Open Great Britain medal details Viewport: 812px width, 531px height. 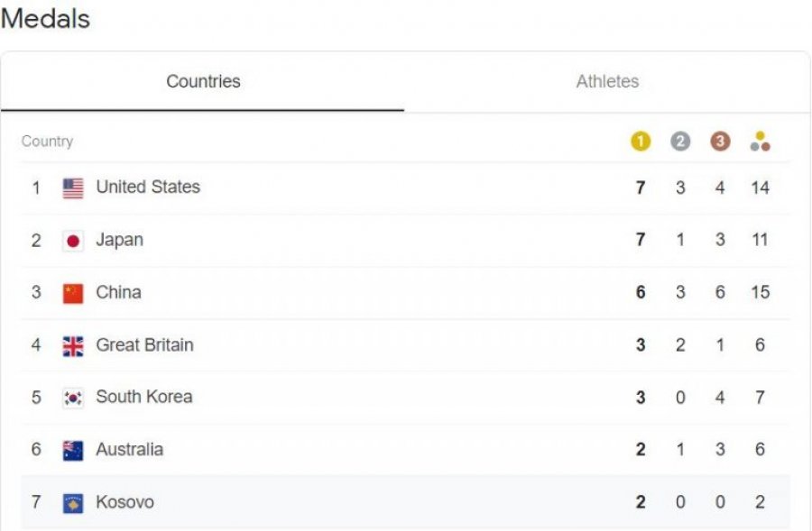405,345
